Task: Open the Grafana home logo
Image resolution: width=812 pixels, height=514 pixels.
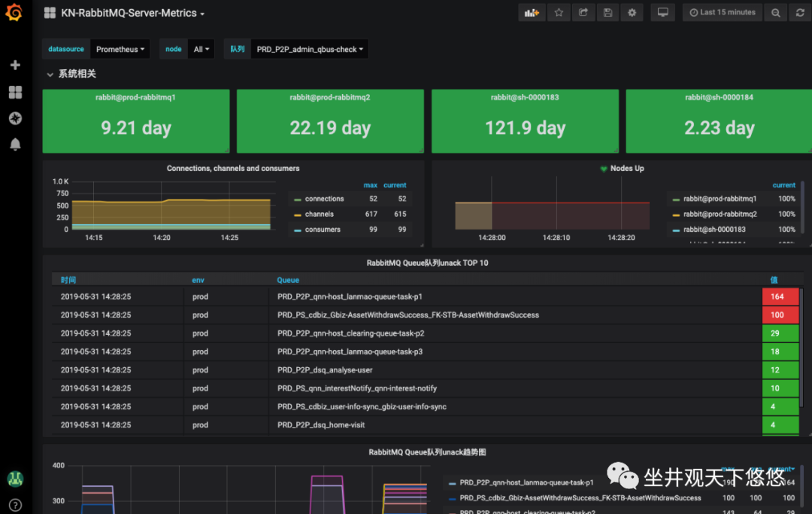Action: [14, 12]
